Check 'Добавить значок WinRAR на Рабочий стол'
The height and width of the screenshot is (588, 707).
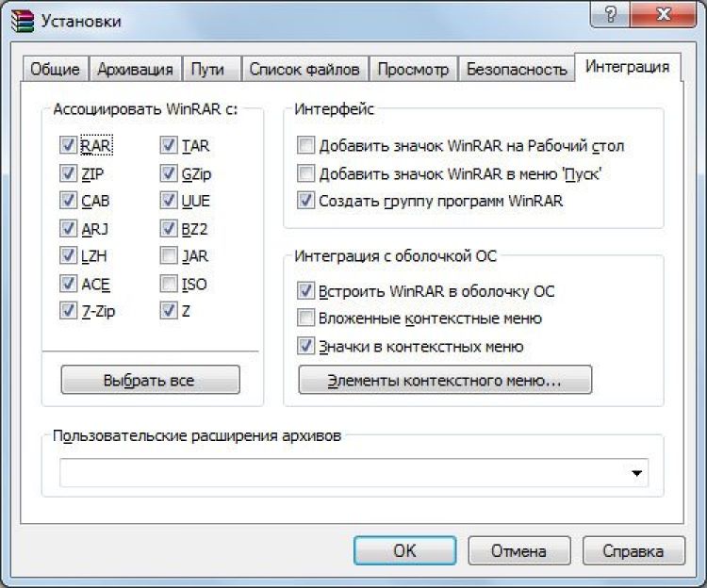point(305,146)
